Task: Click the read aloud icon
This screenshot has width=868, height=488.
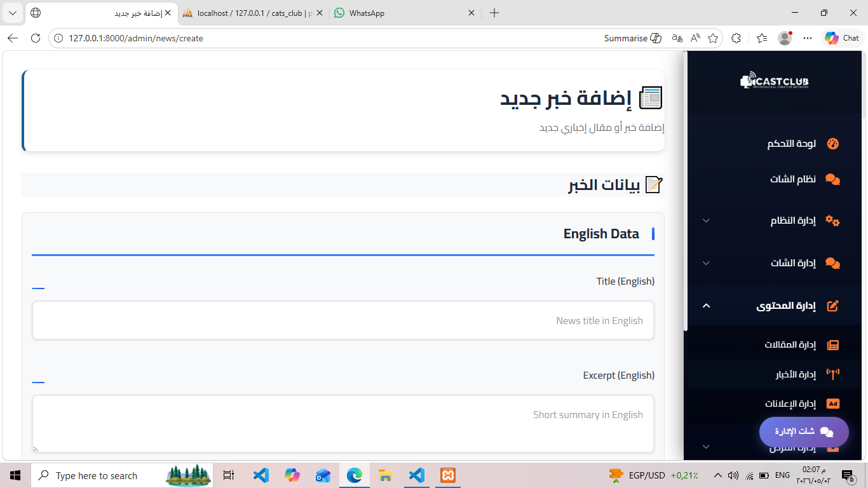Action: (x=695, y=38)
